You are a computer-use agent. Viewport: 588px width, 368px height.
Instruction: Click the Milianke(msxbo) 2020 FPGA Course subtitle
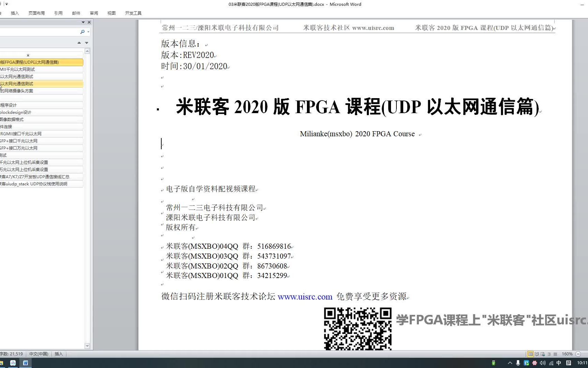357,134
